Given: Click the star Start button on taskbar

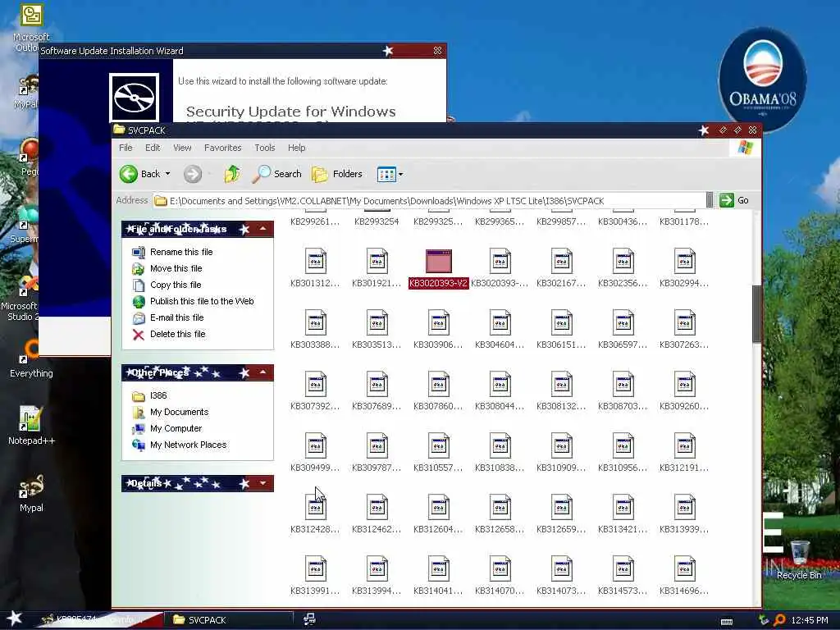Looking at the screenshot, I should point(15,619).
